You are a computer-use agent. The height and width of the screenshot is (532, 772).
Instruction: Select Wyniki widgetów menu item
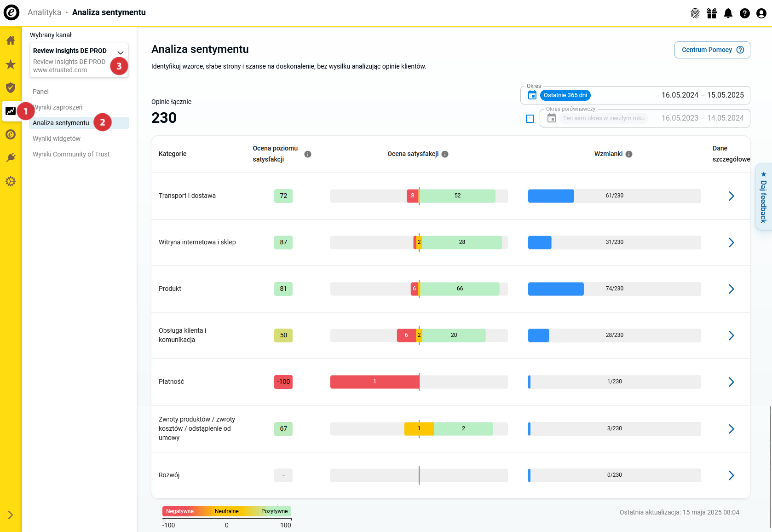[57, 139]
